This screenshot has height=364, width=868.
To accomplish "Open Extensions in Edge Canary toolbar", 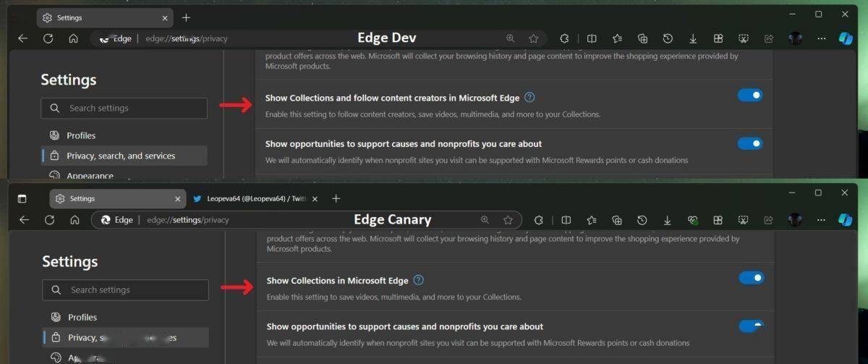I will click(539, 219).
